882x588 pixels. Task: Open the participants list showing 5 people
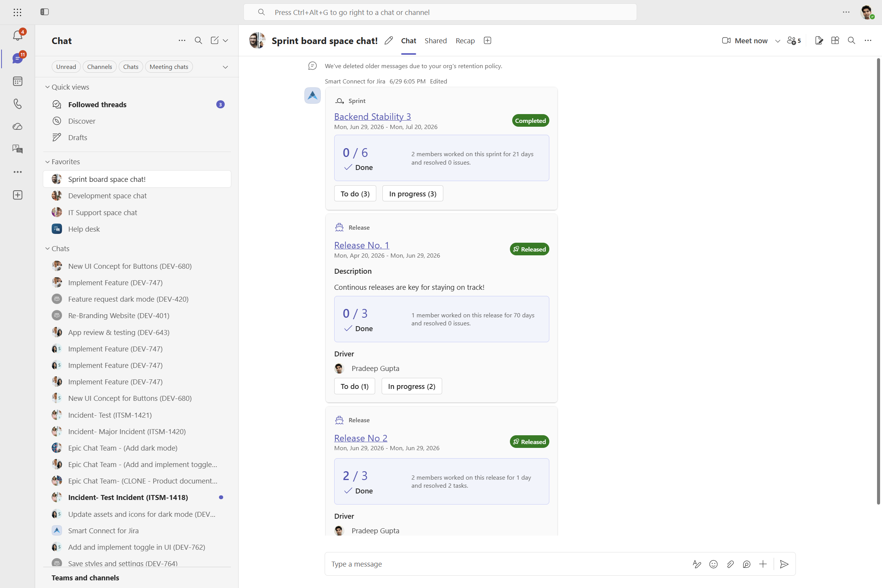794,41
